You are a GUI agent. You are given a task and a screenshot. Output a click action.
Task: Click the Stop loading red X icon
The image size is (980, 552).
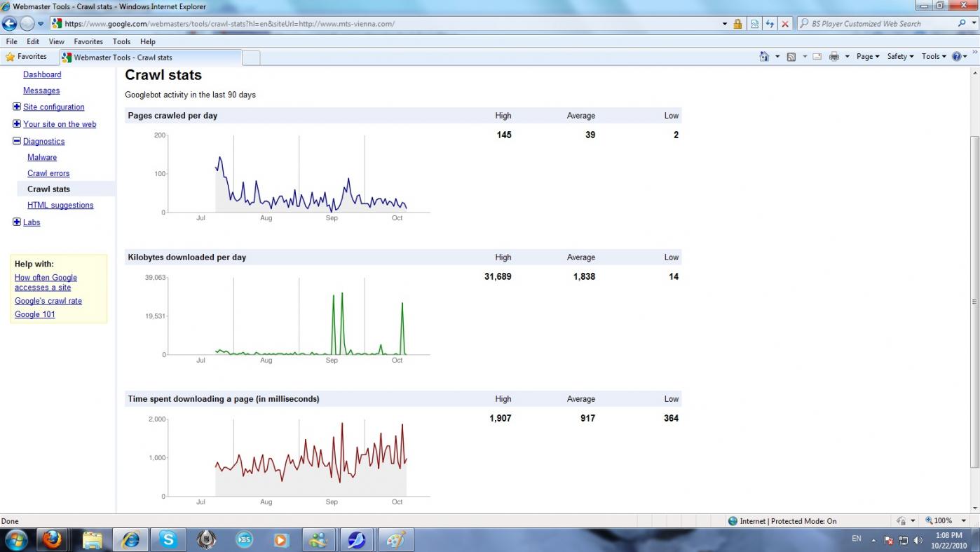pyautogui.click(x=785, y=24)
